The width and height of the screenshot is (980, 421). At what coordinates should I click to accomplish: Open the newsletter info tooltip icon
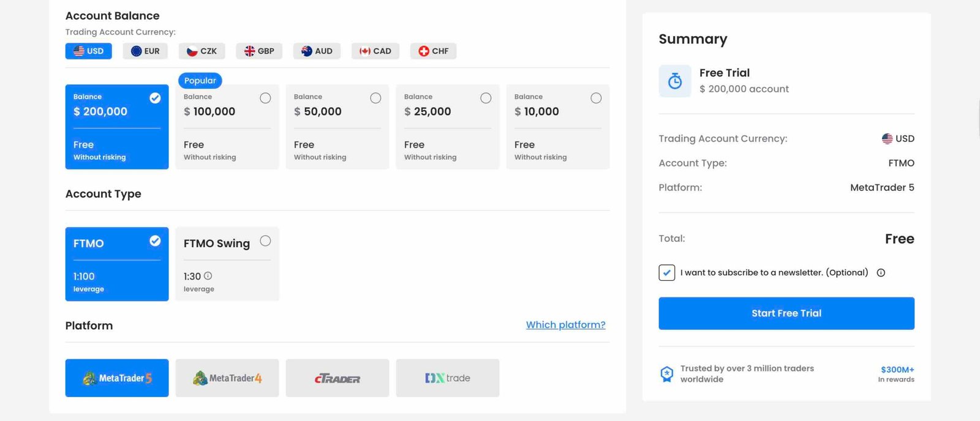pos(881,273)
